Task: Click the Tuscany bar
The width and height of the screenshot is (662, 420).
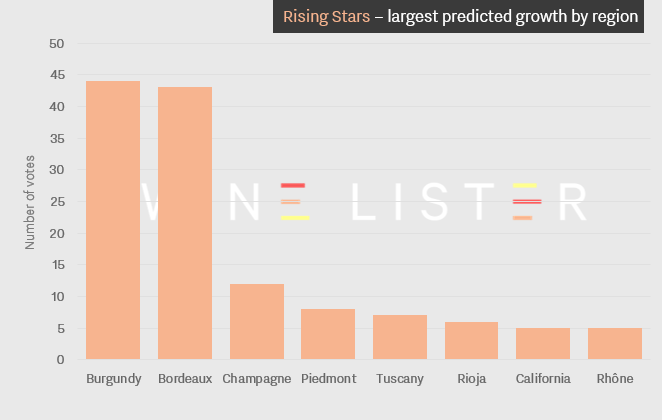Action: pos(400,337)
